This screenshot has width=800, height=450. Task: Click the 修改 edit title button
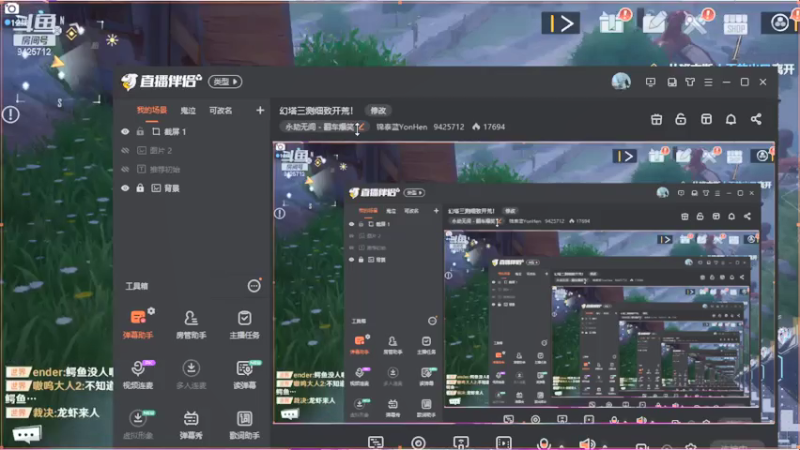pyautogui.click(x=378, y=110)
